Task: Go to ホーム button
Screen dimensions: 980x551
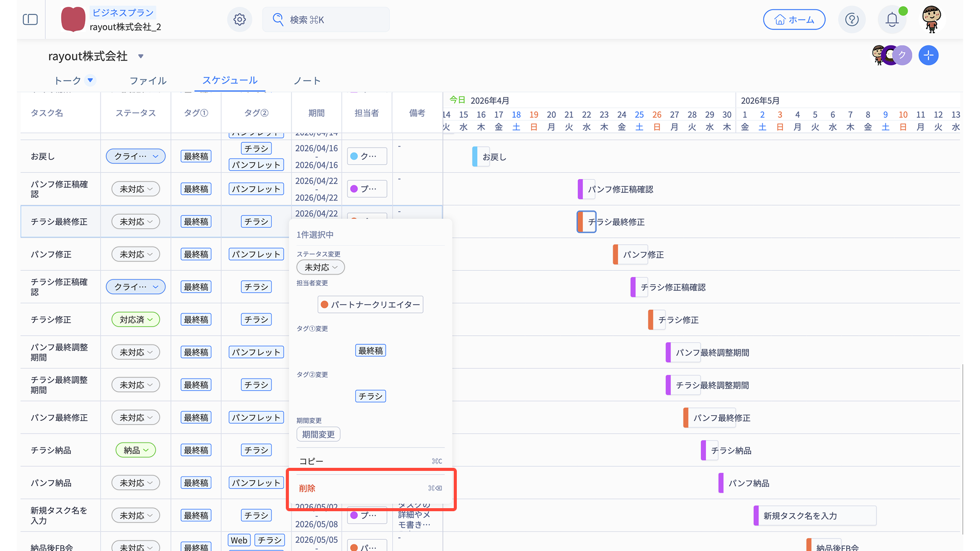Action: [794, 19]
